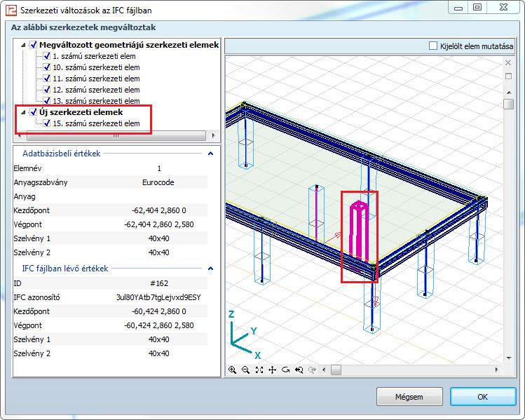Viewport: 525px width, 420px height.
Task: Collapse Megváltozott geometriájú szerkezeti elemek tree node
Action: (23, 45)
